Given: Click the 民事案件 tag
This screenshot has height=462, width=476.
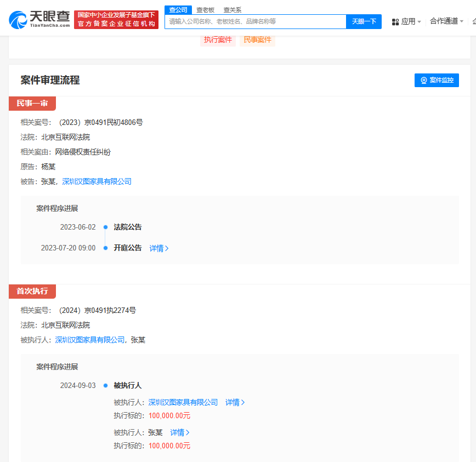Looking at the screenshot, I should (257, 40).
